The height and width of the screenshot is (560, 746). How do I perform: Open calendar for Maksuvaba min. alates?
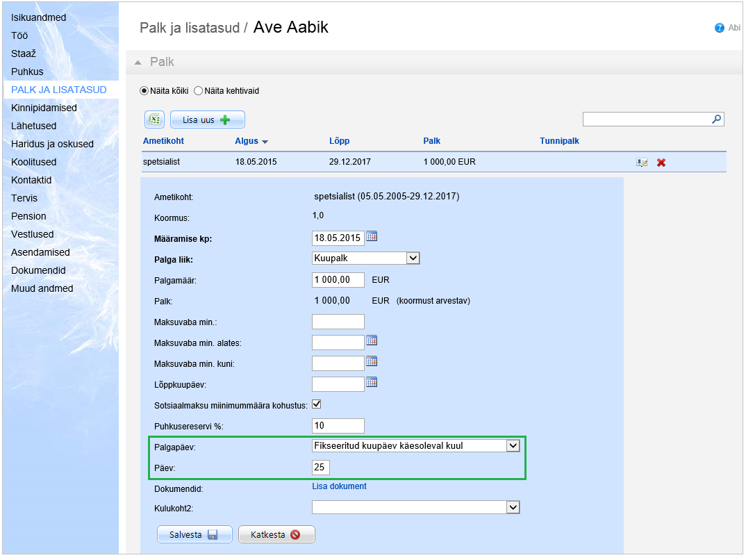pos(372,340)
